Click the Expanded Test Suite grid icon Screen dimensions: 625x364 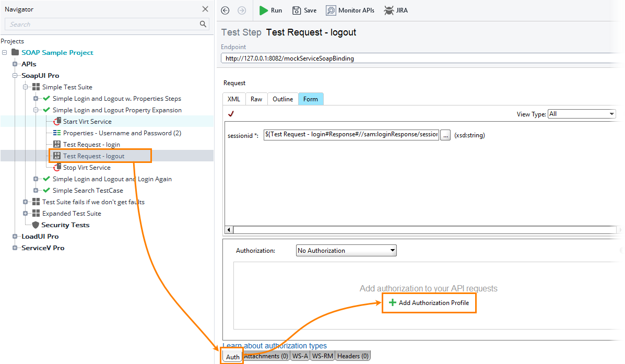tap(36, 213)
